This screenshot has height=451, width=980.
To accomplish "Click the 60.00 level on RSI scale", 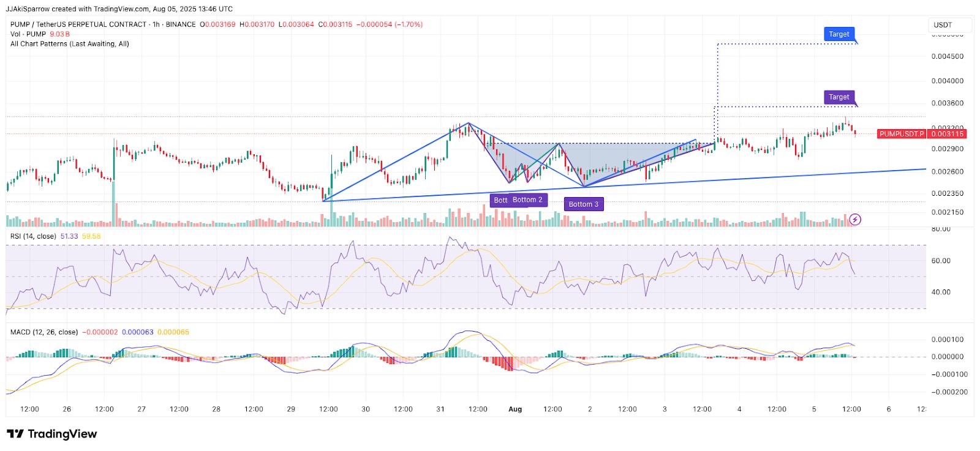I will click(x=941, y=261).
